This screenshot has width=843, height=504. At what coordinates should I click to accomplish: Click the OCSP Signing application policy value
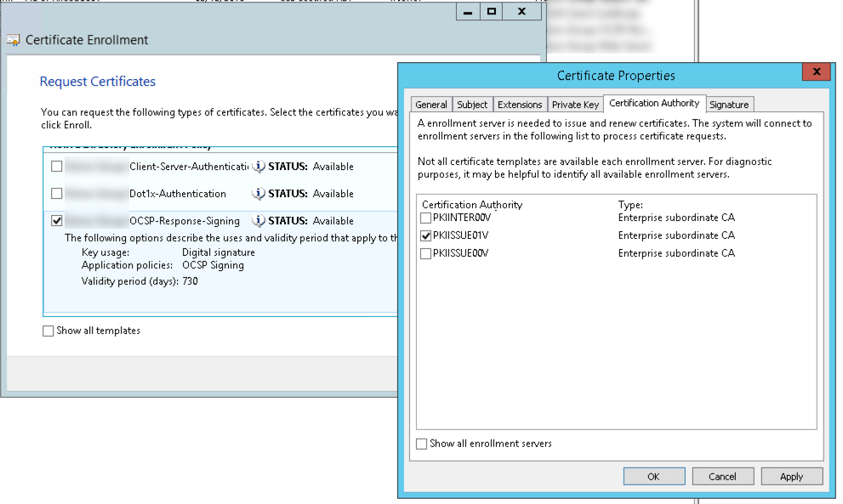(x=213, y=265)
